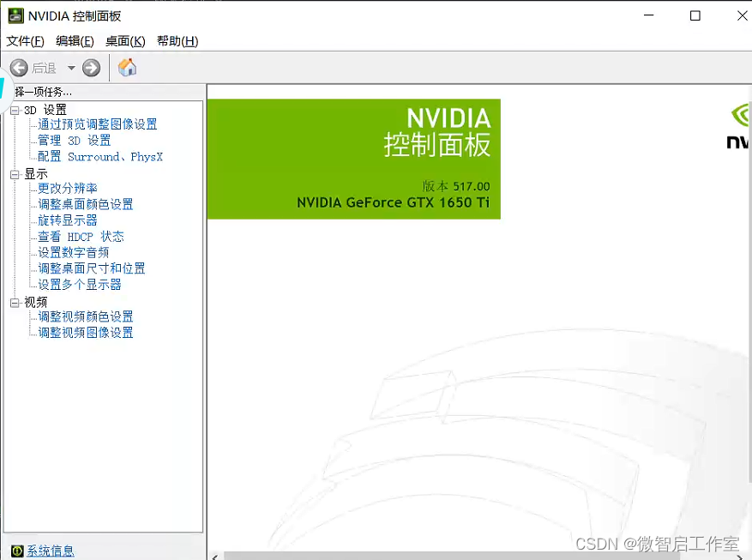Select 更改分辨率
Viewport: 752px width, 560px height.
[x=68, y=188]
